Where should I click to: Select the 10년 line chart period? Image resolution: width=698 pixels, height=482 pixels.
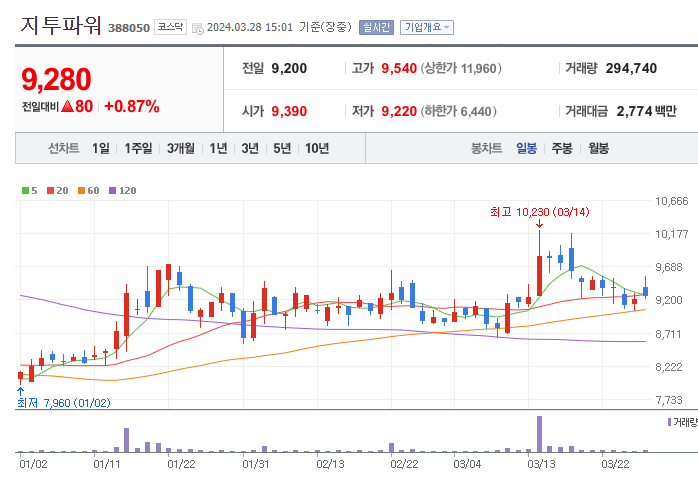[x=317, y=148]
